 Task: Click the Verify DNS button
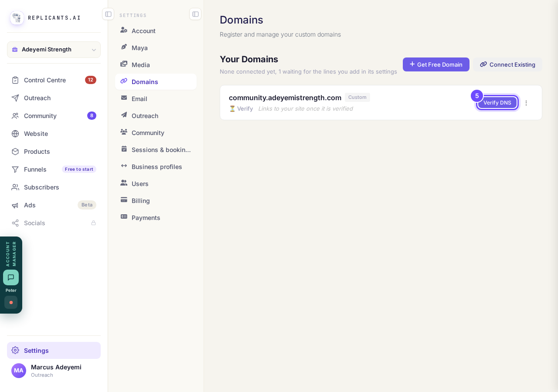click(x=497, y=103)
